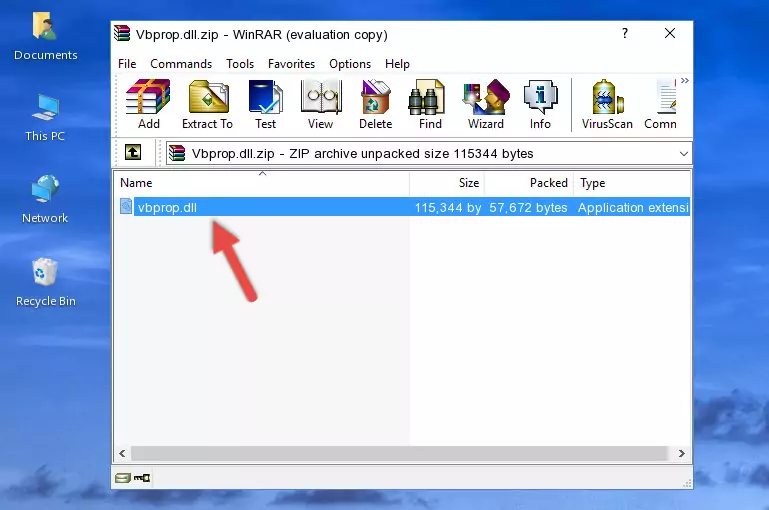The height and width of the screenshot is (510, 769).
Task: Go up one folder level
Action: [133, 153]
